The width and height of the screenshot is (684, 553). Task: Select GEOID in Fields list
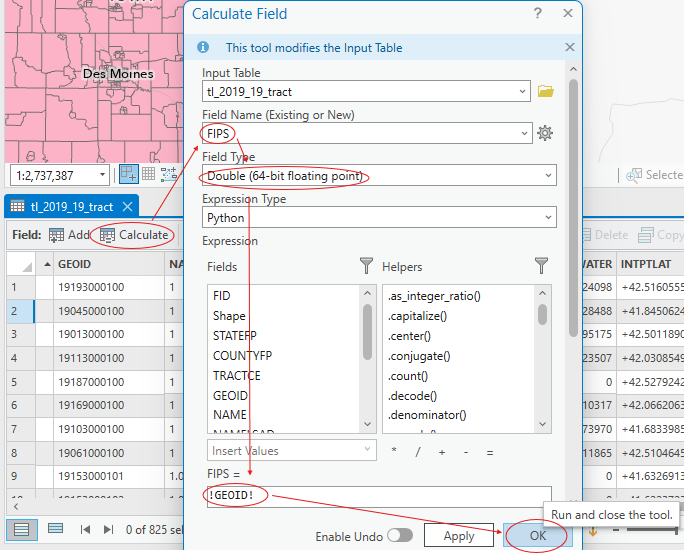click(230, 396)
